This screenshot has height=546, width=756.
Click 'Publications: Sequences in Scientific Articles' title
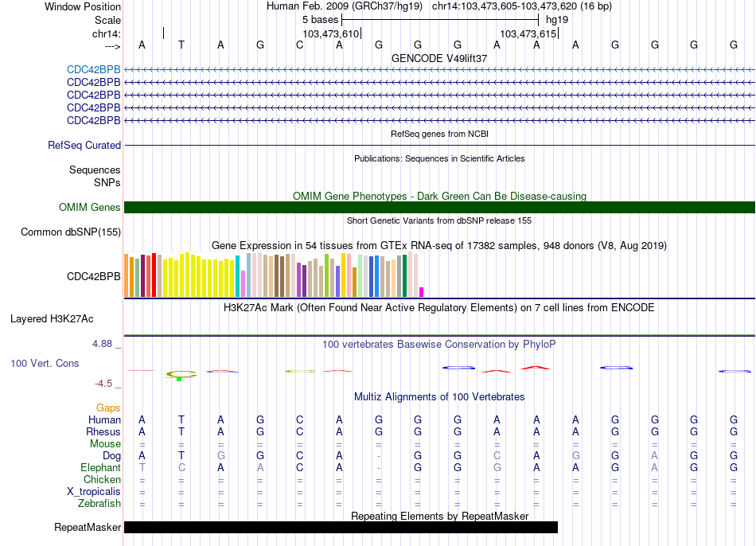click(439, 158)
